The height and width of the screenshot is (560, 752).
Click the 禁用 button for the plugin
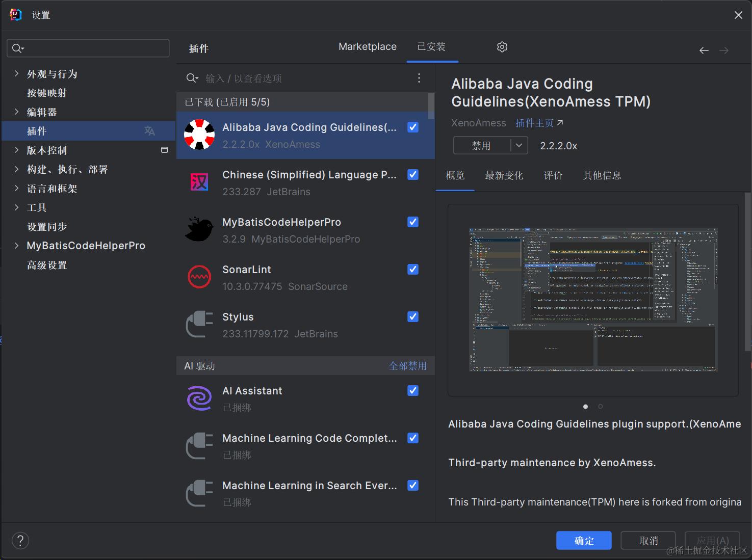[481, 145]
